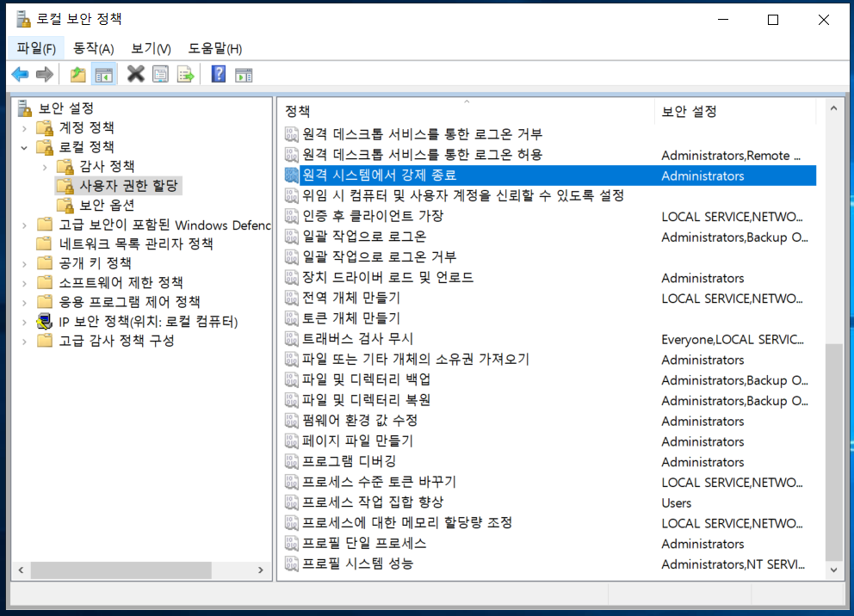854x616 pixels.
Task: Click the tree pane scroll left arrow
Action: 21,570
